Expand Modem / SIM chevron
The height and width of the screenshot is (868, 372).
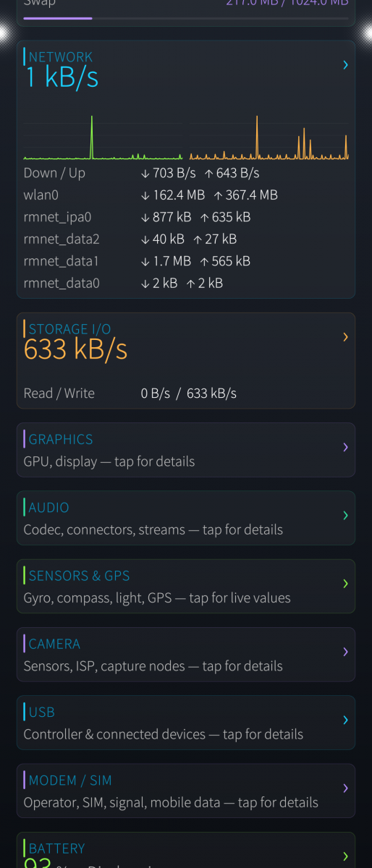coord(345,788)
